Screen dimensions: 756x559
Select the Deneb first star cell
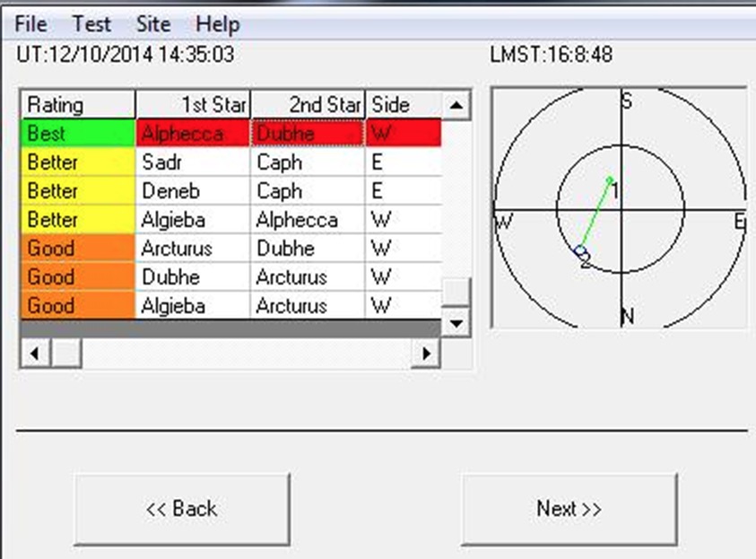[x=194, y=191]
